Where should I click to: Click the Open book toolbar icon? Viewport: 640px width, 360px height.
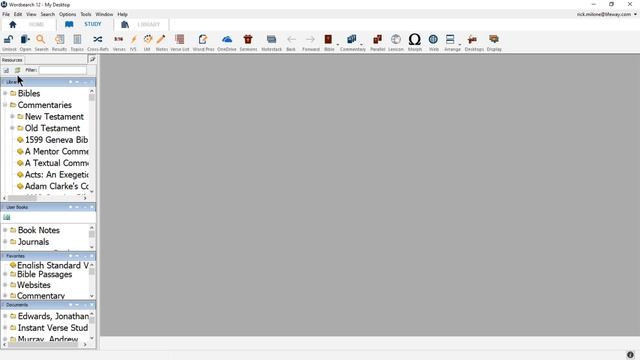[25, 40]
